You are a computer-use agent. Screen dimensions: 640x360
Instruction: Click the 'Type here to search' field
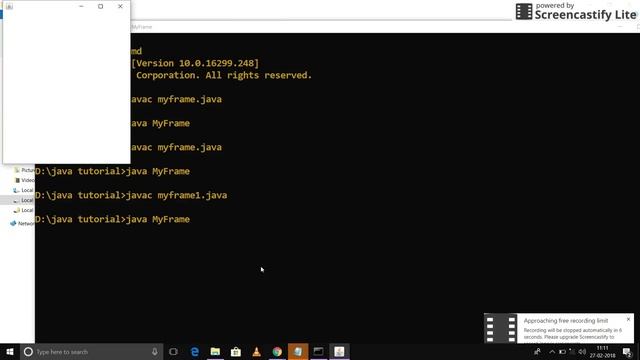point(92,351)
